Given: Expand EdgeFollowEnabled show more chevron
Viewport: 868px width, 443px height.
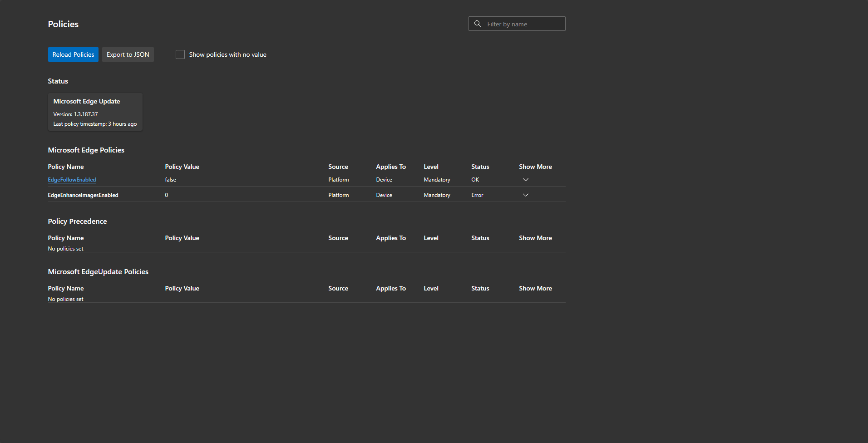Looking at the screenshot, I should tap(526, 180).
